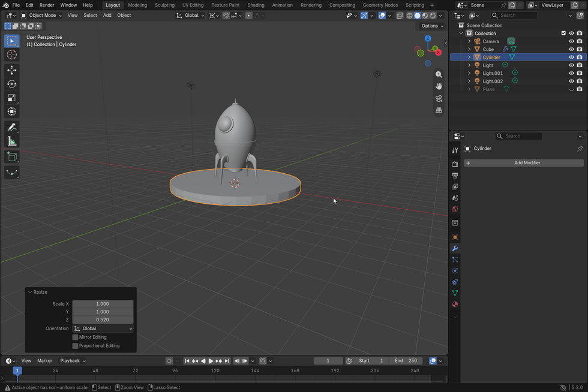Collapse the Resize operator panel

pos(30,292)
